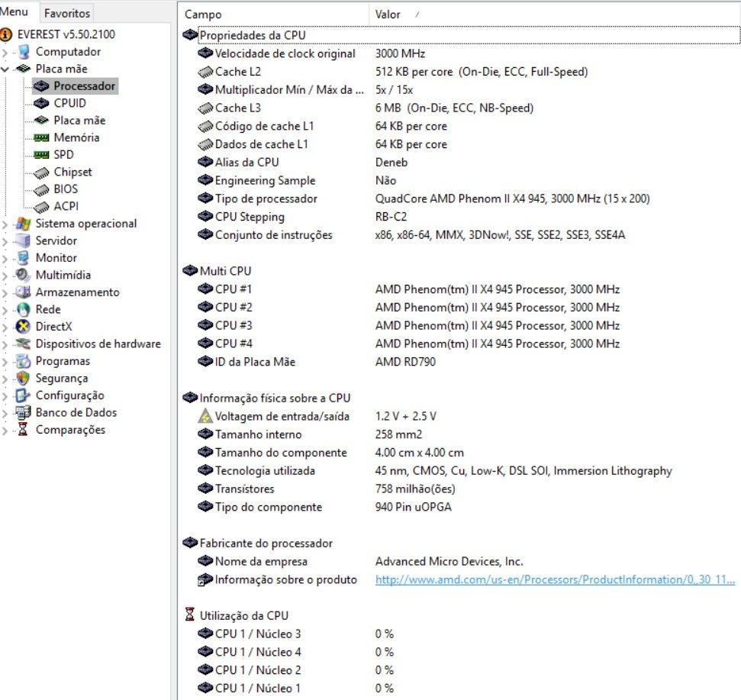This screenshot has width=741, height=700.
Task: Expand the Segurança tree node
Action: pos(5,379)
